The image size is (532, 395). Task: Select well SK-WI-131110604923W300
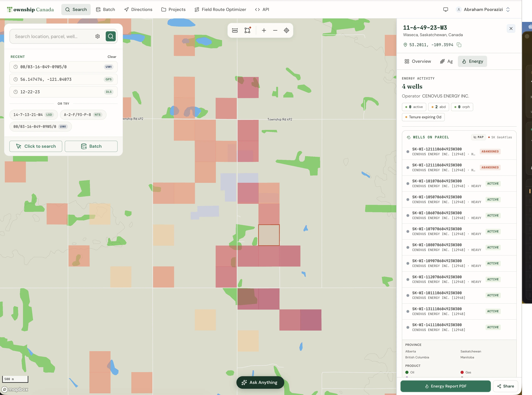click(x=459, y=311)
